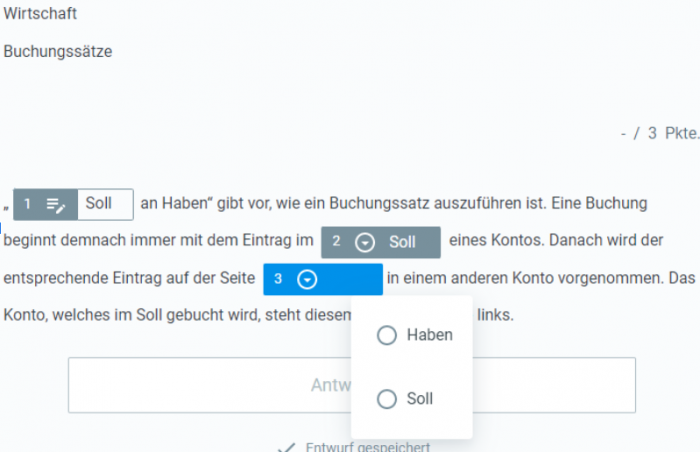This screenshot has height=452, width=700.
Task: Select the Haben radio option
Action: (x=387, y=335)
